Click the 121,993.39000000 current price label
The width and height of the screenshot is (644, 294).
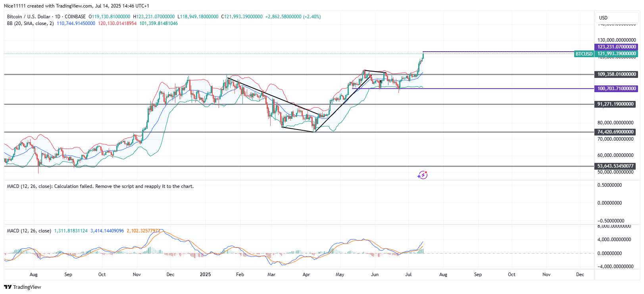click(617, 54)
